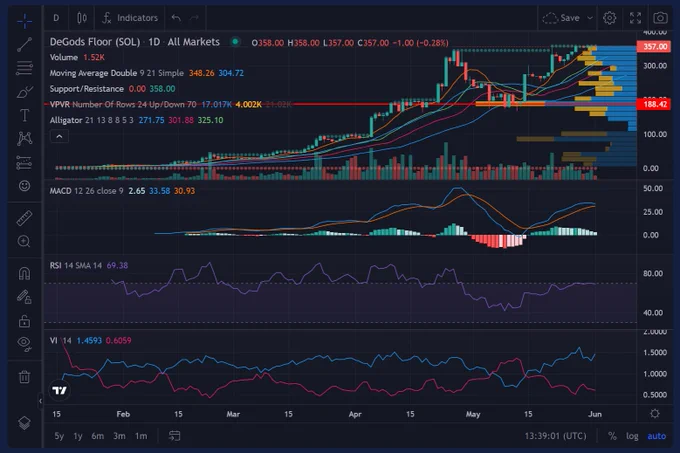Viewport: 680px width, 453px height.
Task: Collapse the indicator legend with chevron
Action: pyautogui.click(x=59, y=137)
